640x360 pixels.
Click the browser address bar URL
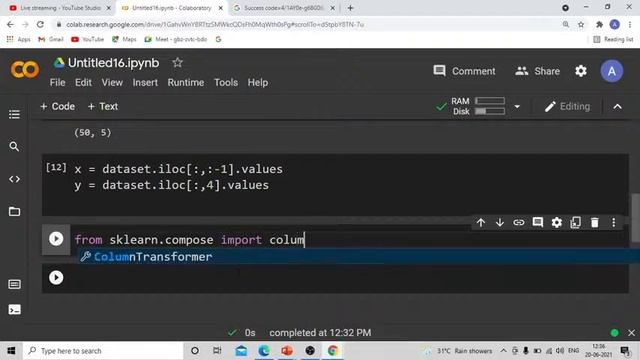pos(215,24)
